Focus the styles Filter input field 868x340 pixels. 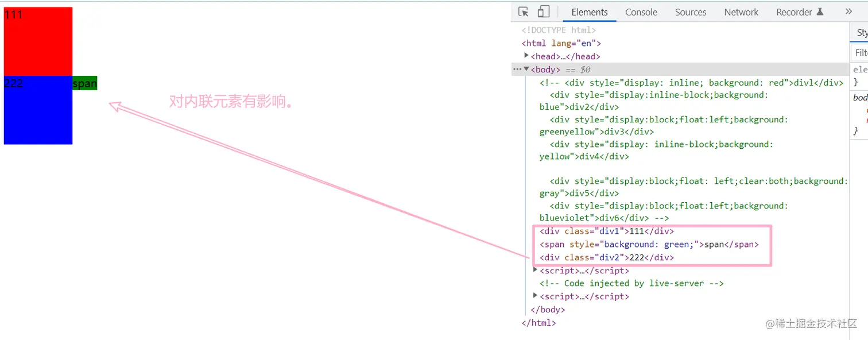[x=860, y=53]
